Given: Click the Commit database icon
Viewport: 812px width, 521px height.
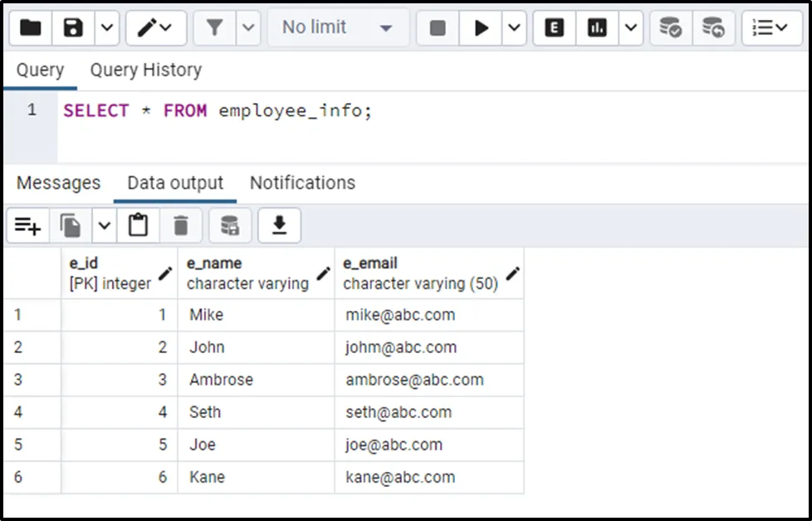Looking at the screenshot, I should click(x=670, y=28).
